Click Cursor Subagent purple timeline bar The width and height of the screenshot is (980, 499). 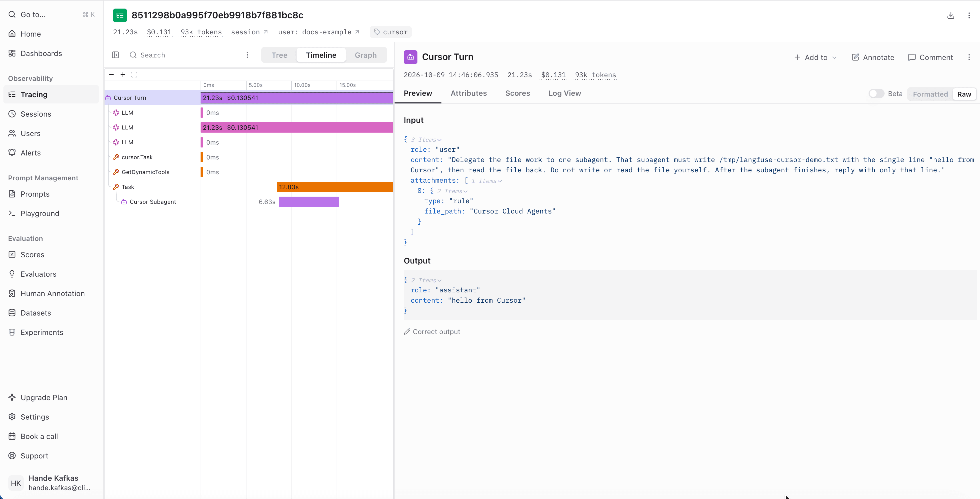click(x=309, y=202)
